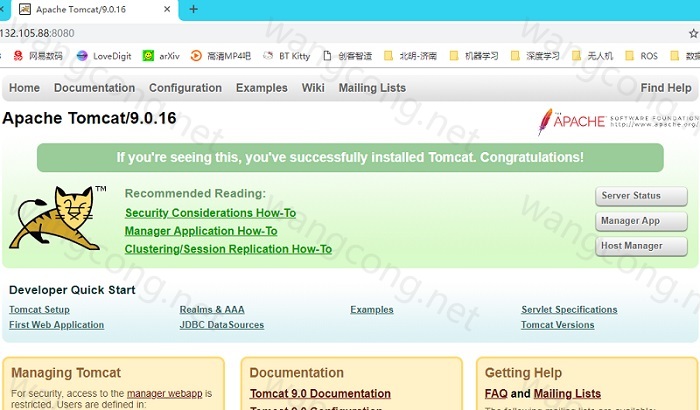700x410 pixels.
Task: Open Mailing Lists in the navigation bar
Action: pos(372,88)
